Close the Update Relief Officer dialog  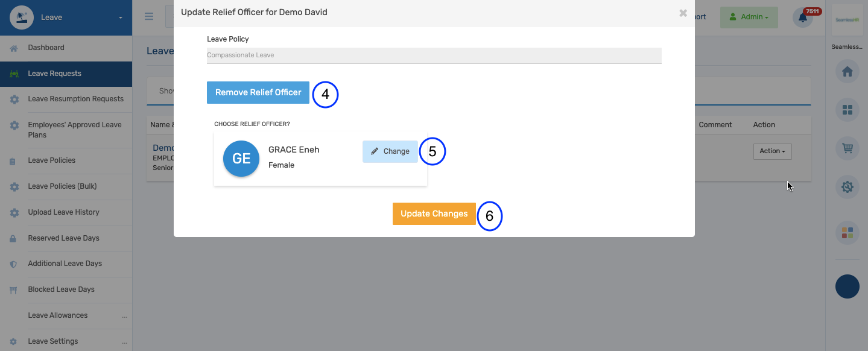[683, 13]
